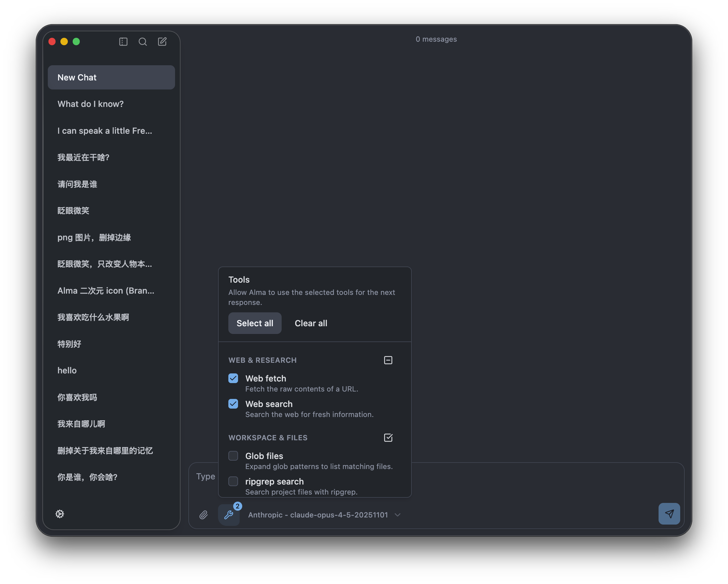
Task: Start a new chat with compose icon
Action: point(162,42)
